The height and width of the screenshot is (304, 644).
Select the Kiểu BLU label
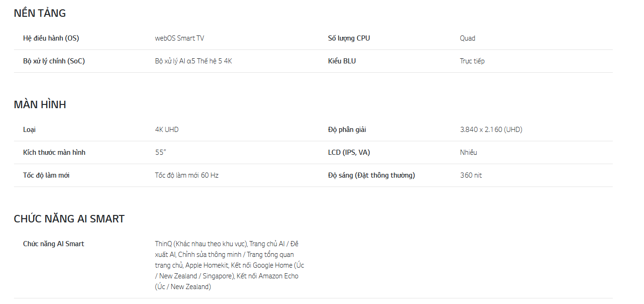coord(342,61)
